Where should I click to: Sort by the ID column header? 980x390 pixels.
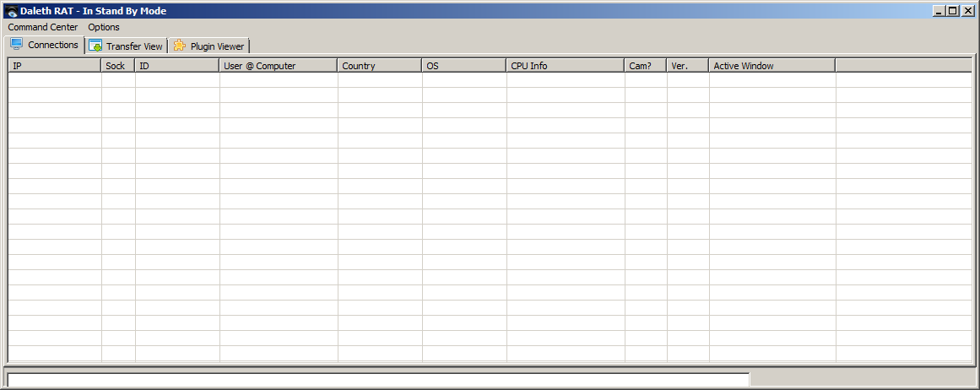tap(177, 65)
